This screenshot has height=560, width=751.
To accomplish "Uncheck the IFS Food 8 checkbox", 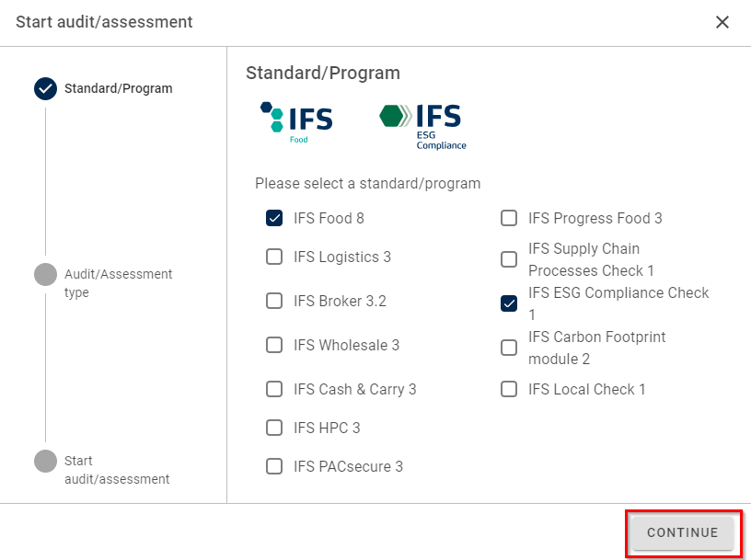I will click(x=274, y=218).
